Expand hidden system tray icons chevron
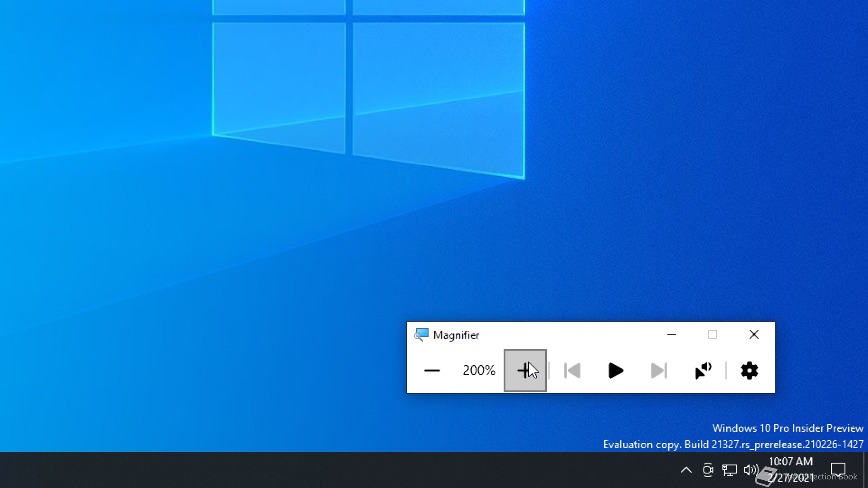The height and width of the screenshot is (488, 868). (686, 470)
